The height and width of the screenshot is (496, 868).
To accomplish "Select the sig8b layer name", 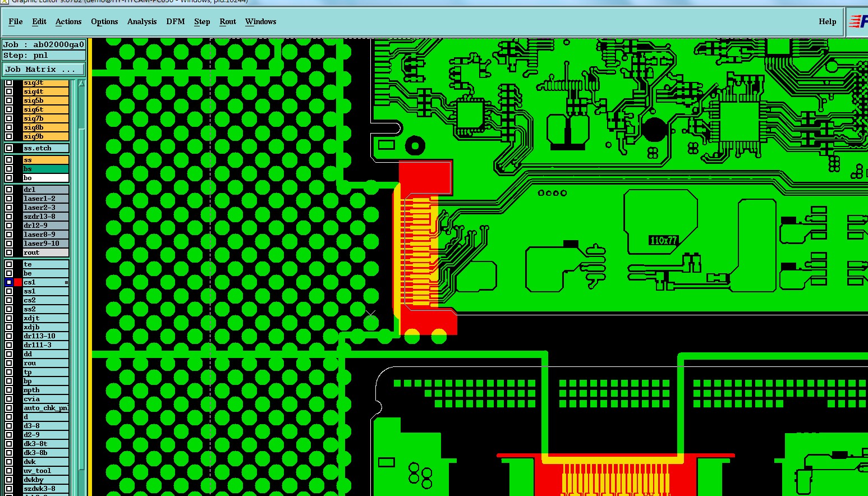I will [45, 127].
